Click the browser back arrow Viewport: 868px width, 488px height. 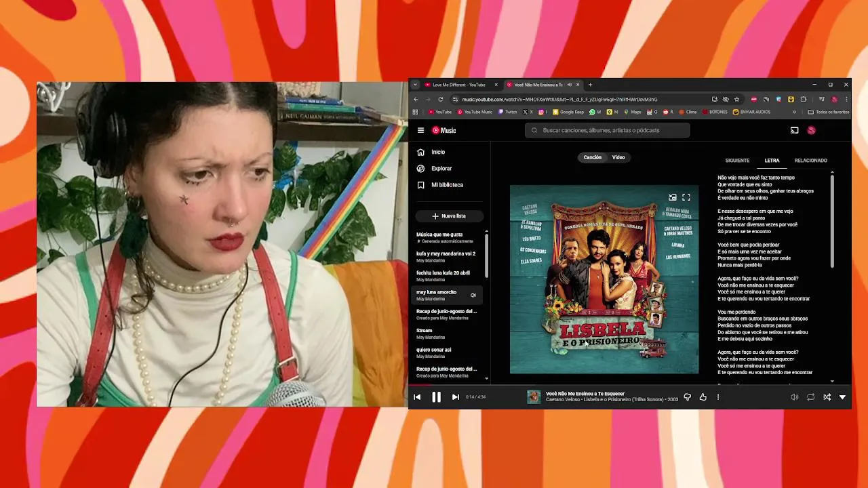coord(416,99)
